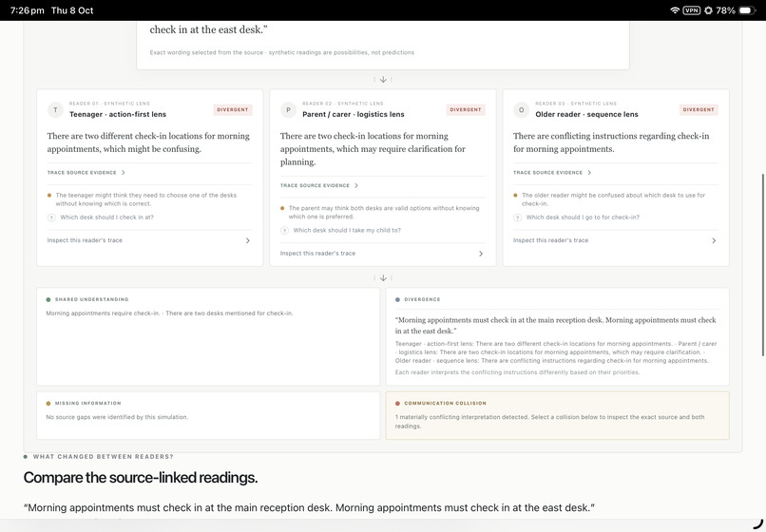Click the page vertical scrollbar

pyautogui.click(x=762, y=265)
